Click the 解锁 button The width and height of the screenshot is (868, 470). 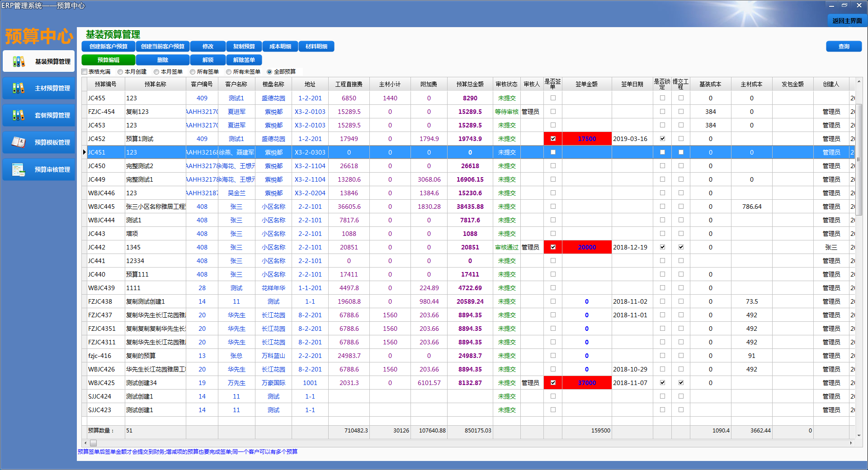pos(208,60)
